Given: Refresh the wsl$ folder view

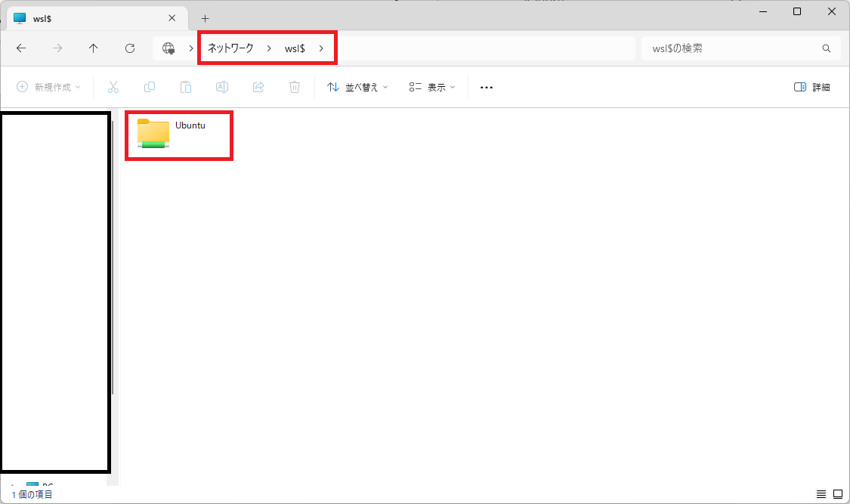Looking at the screenshot, I should point(130,48).
